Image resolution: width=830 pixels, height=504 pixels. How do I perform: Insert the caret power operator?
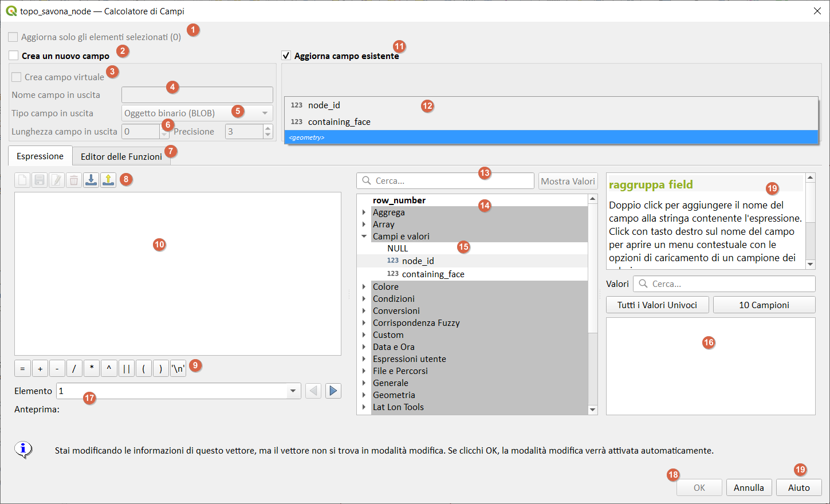tap(109, 368)
